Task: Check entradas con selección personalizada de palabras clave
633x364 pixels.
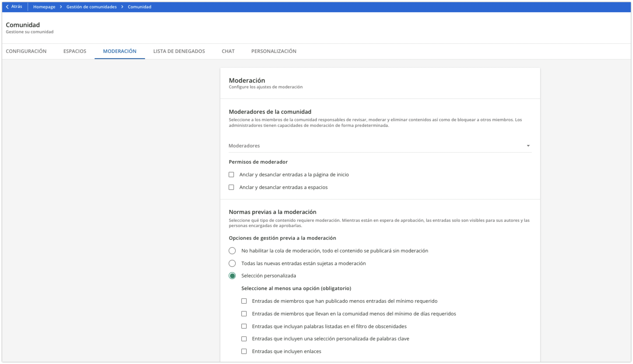Action: 244,339
